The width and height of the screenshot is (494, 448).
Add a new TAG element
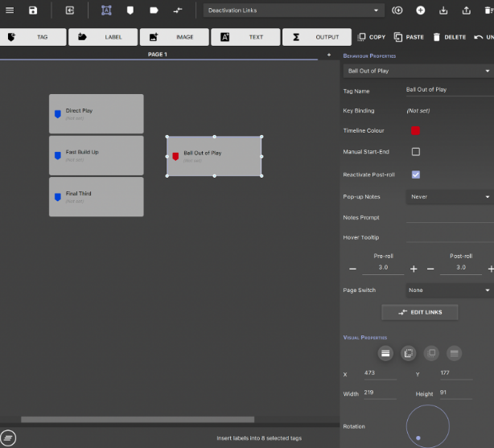coord(33,37)
